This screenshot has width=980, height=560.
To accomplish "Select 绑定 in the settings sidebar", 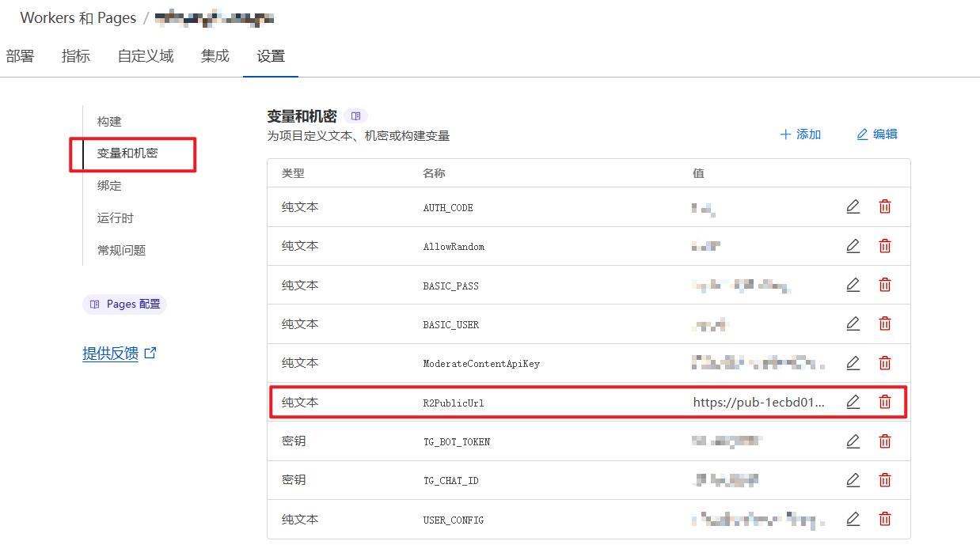I will click(109, 186).
